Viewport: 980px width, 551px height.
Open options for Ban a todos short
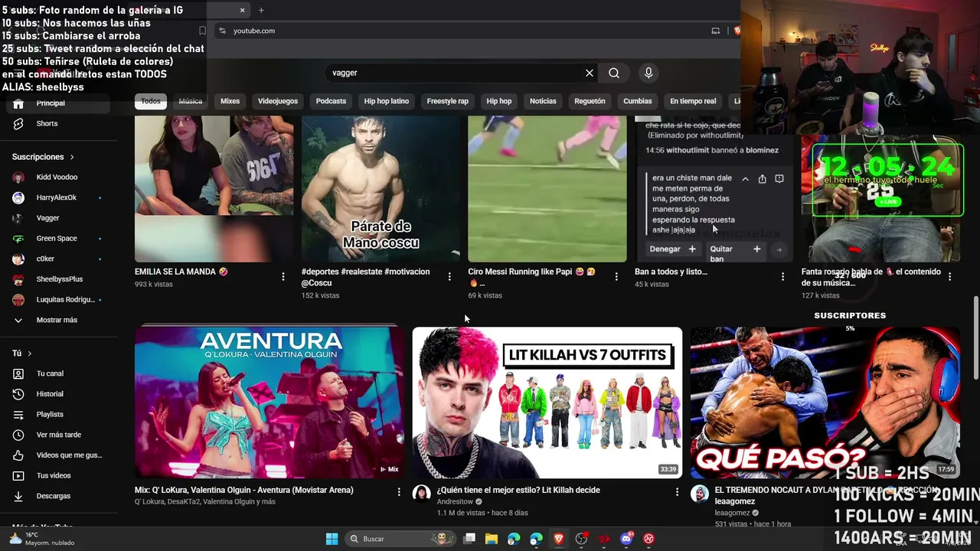[782, 276]
